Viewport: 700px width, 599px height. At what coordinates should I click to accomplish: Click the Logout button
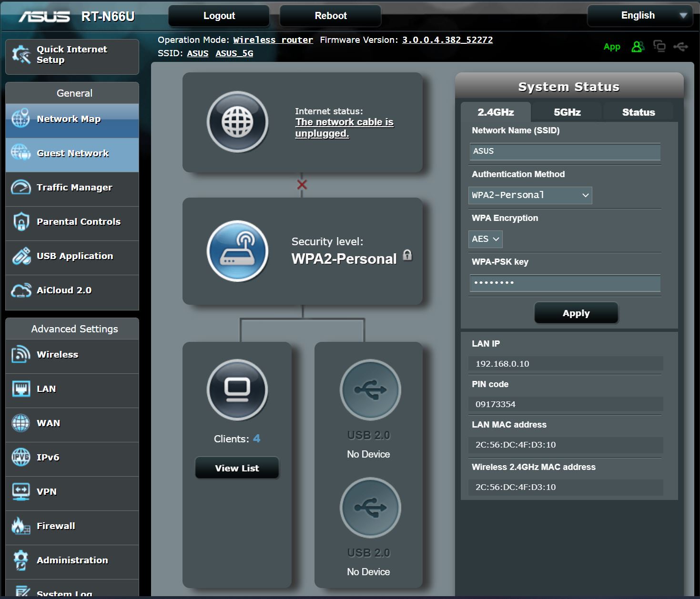[x=219, y=16]
